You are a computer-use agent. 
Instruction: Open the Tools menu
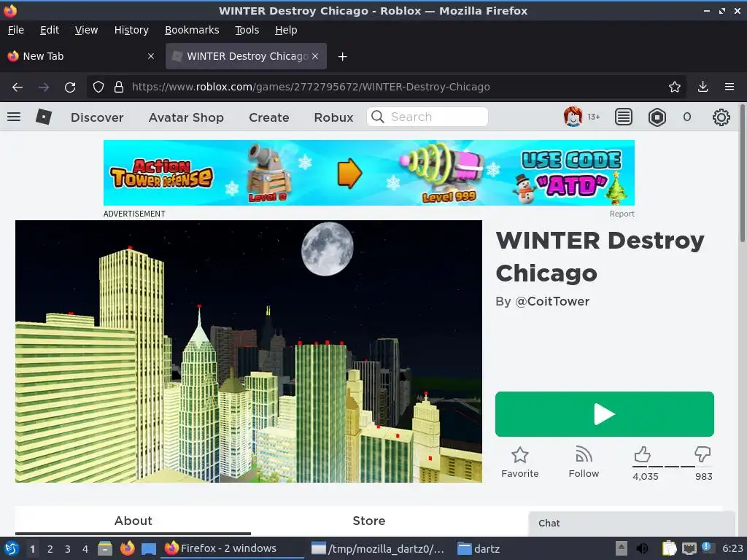(x=247, y=30)
